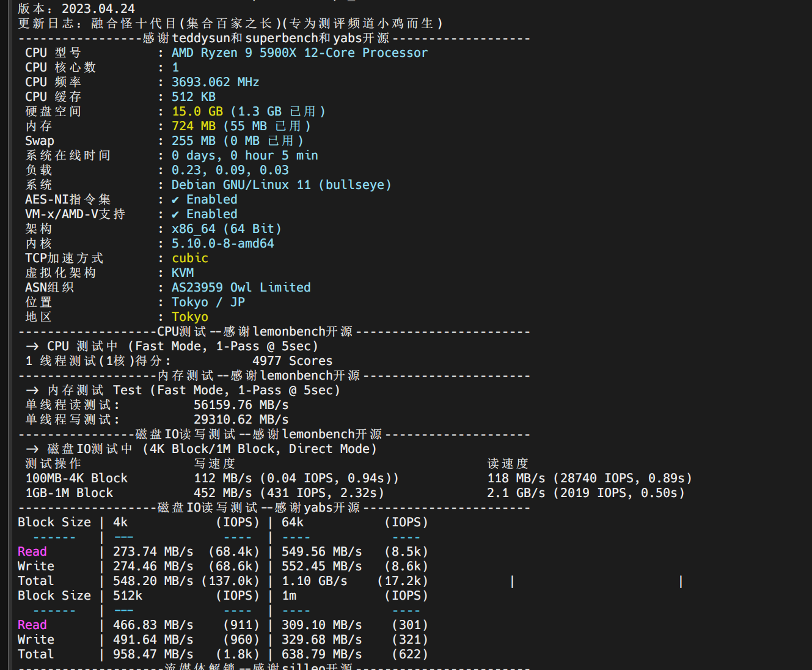
Task: Click the yellow cubic TCP value
Action: click(x=190, y=258)
